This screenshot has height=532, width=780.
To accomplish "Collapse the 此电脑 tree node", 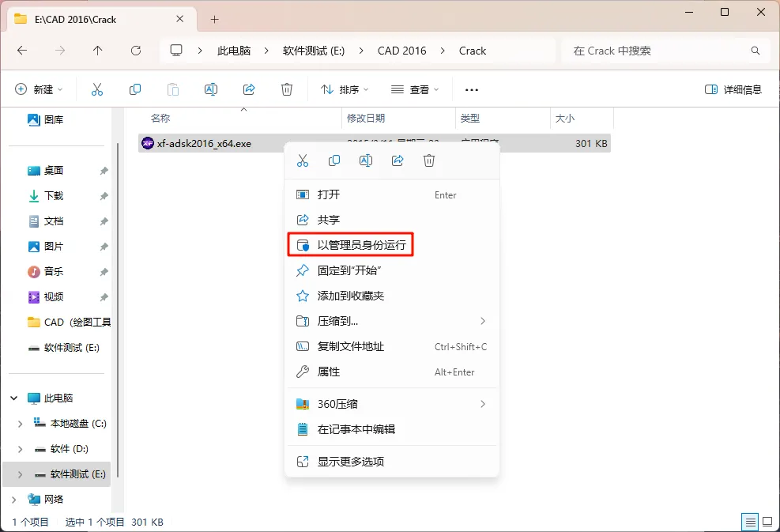I will coord(14,398).
